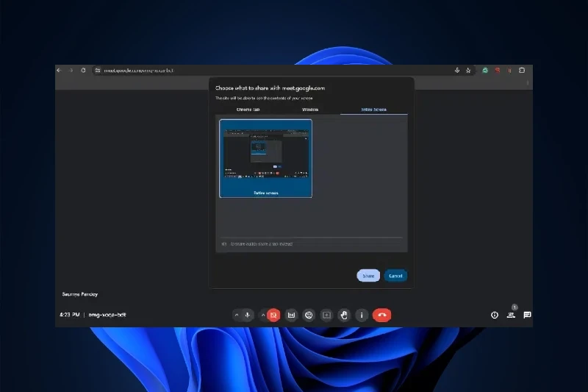588x392 pixels.
Task: Click the Saumya Pandey name label
Action: point(80,294)
